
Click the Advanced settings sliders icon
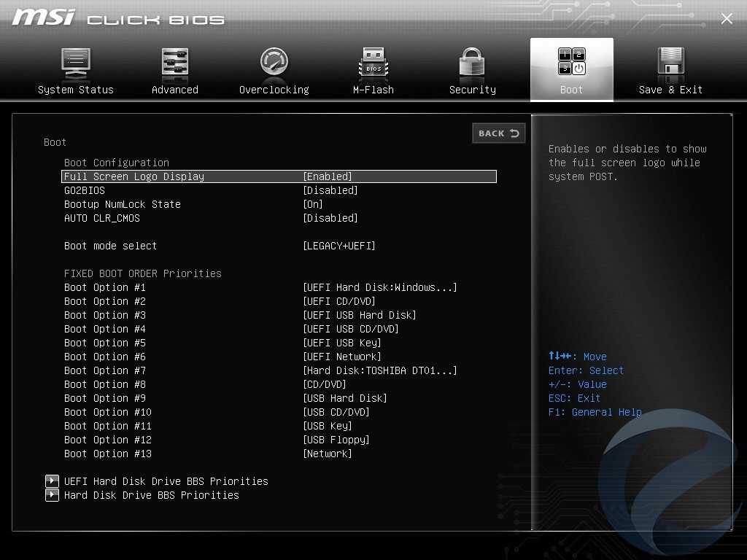click(175, 63)
